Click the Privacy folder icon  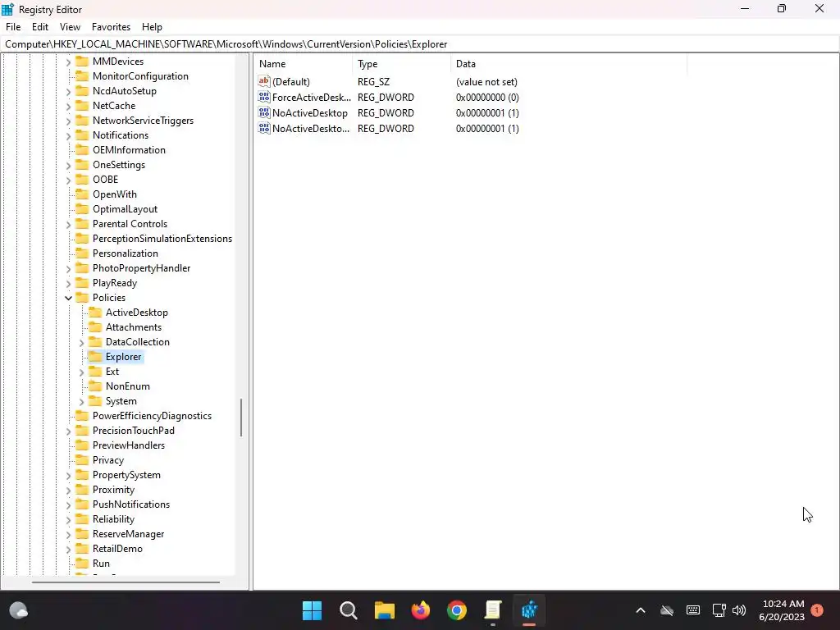tap(82, 459)
